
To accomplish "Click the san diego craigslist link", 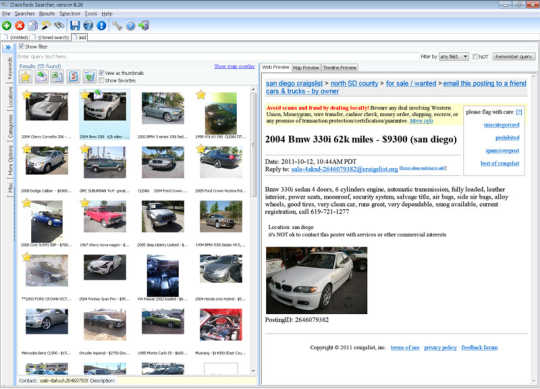I will [294, 83].
